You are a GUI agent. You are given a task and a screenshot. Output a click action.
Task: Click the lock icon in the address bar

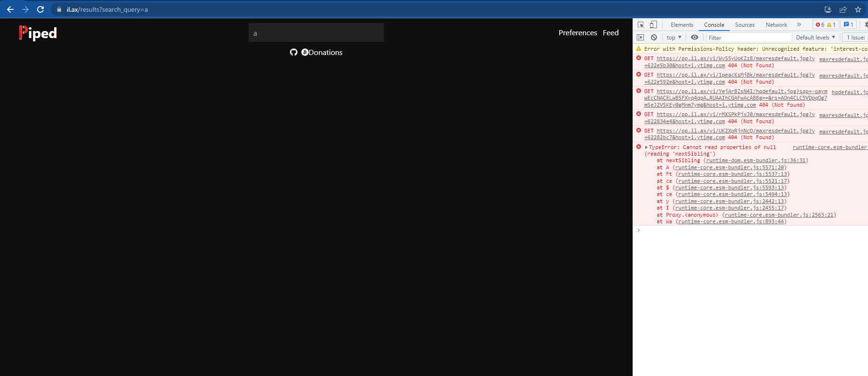(x=59, y=9)
